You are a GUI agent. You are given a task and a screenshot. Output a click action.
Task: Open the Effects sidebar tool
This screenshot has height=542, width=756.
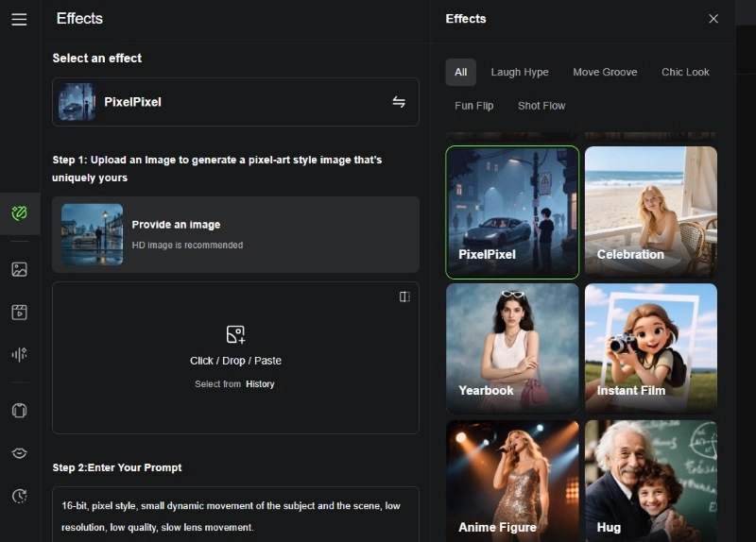coord(19,213)
